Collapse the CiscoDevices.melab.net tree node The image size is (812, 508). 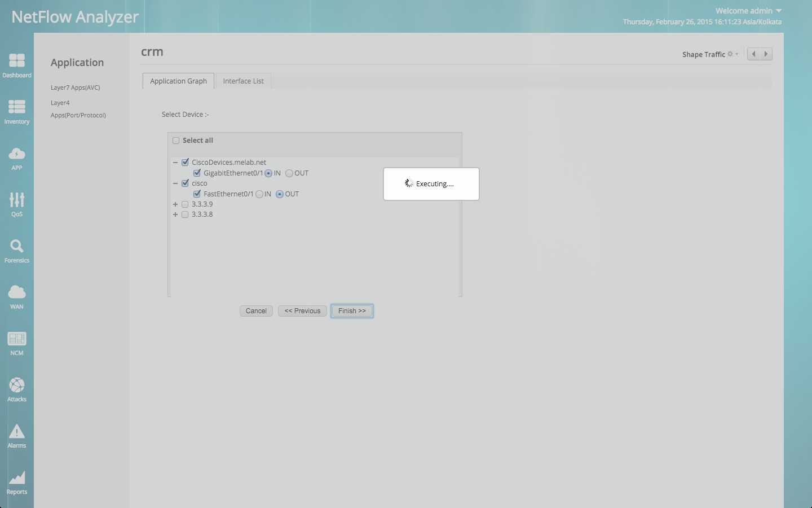tap(175, 163)
